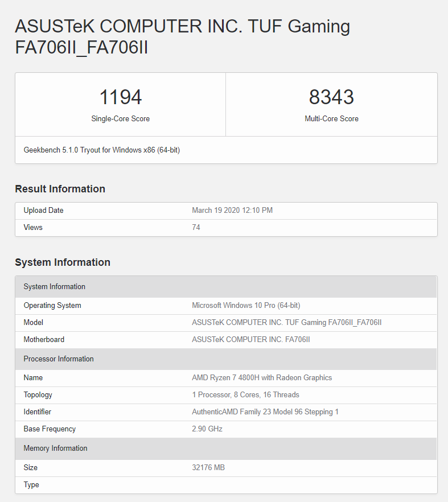448x502 pixels.
Task: Click the 32176 MB value
Action: 208,467
